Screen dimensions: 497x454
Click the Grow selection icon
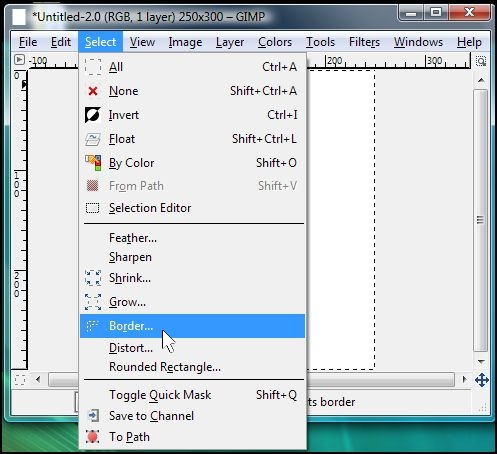93,302
